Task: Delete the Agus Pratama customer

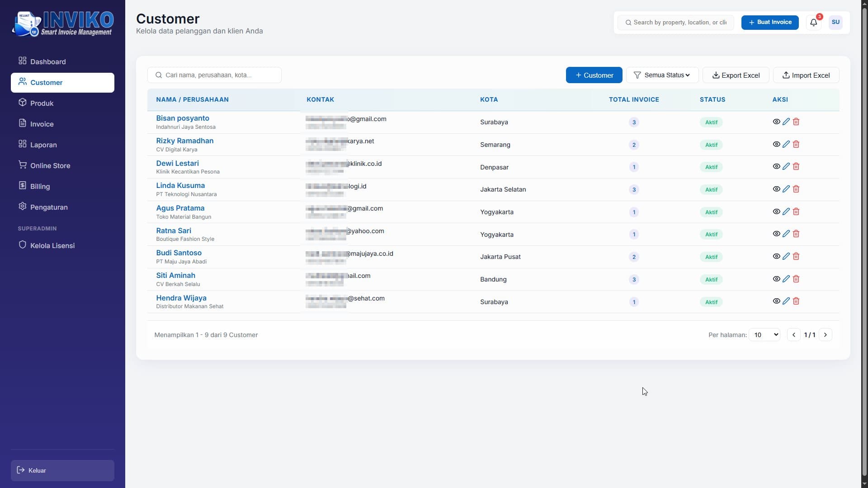Action: (796, 211)
